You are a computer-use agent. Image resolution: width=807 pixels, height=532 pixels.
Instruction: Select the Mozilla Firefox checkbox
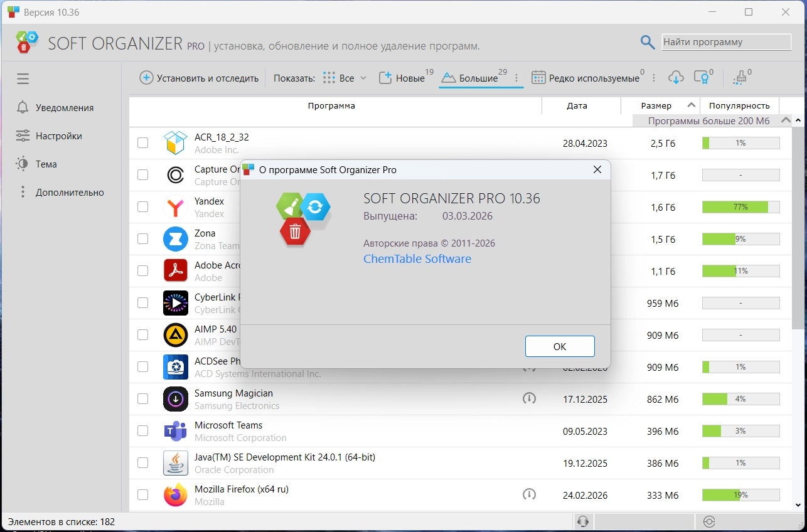coord(143,495)
